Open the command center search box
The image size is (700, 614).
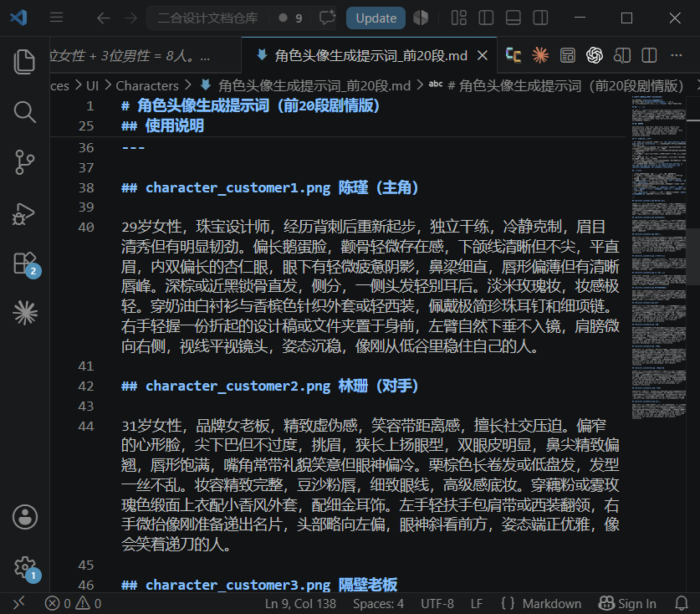[207, 18]
